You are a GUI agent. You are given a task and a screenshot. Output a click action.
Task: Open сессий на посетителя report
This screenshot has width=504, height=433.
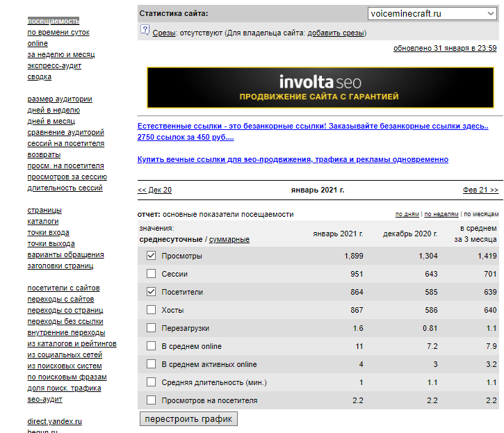point(66,143)
